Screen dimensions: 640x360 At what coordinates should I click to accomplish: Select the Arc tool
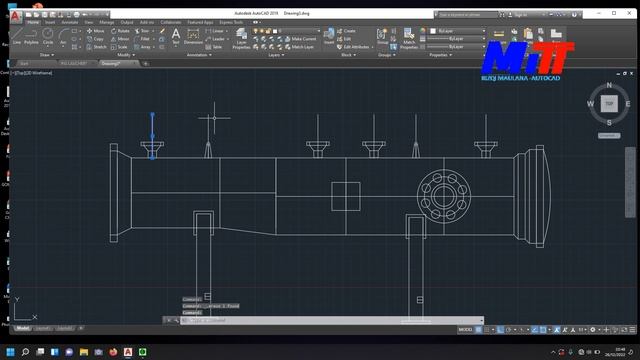[x=63, y=36]
